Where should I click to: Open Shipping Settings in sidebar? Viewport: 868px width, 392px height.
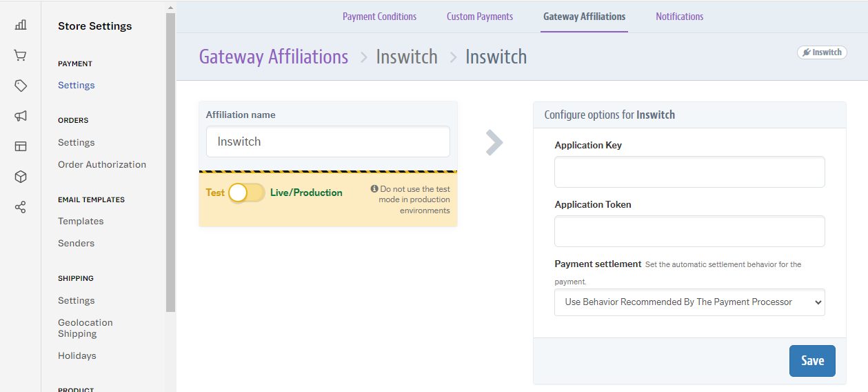click(x=77, y=301)
